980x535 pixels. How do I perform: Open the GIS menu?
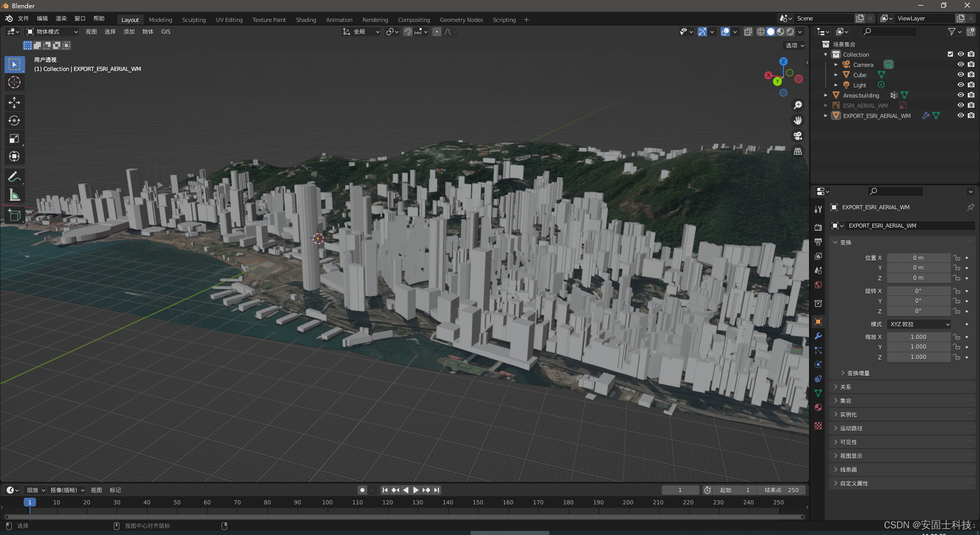tap(165, 32)
